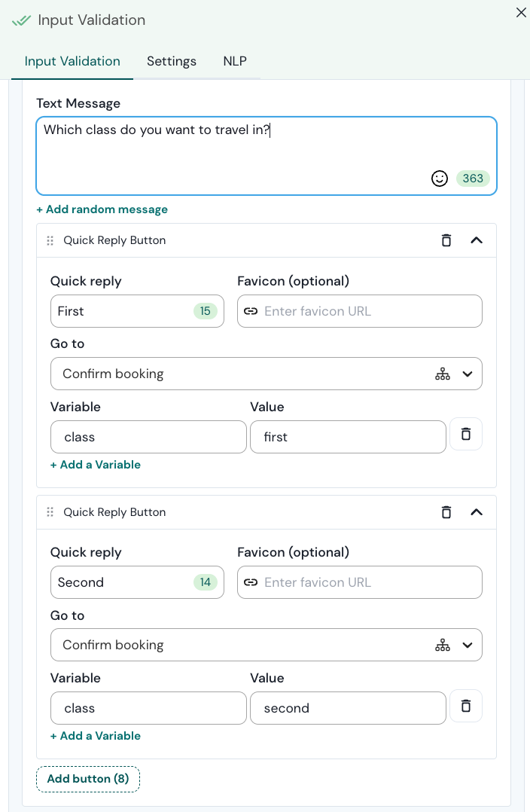Collapse the Second Quick Reply Button section

coord(477,512)
